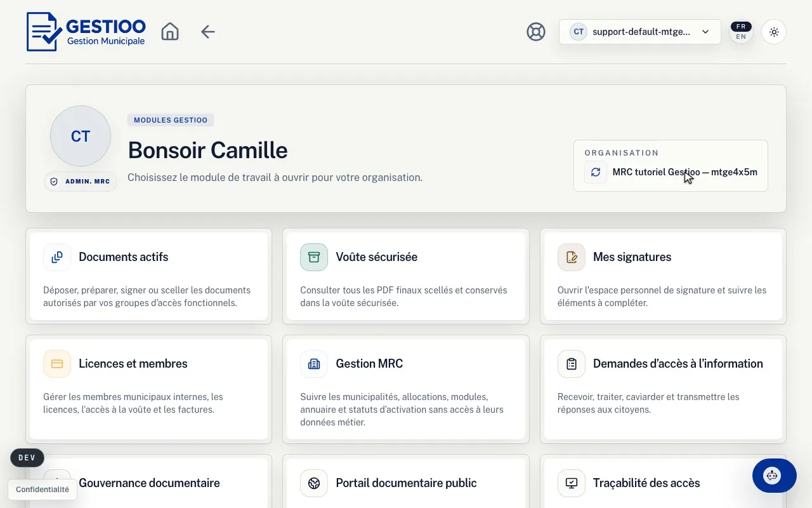Open the Portail documentaire public module
Viewport: 812px width, 508px height.
click(406, 483)
